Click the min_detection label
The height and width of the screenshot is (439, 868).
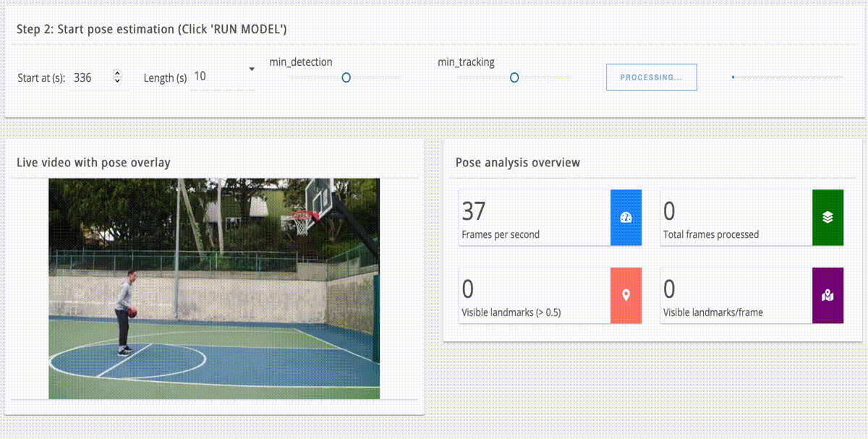point(301,62)
